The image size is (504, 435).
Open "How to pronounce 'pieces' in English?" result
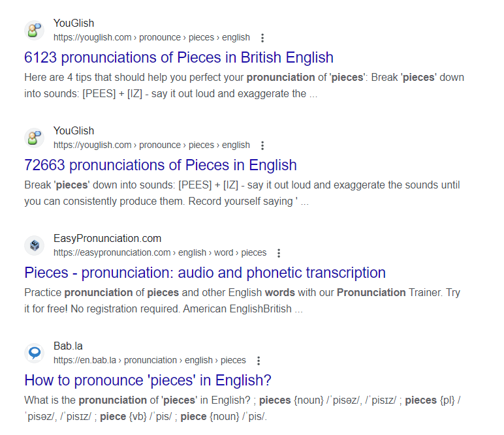click(x=148, y=380)
